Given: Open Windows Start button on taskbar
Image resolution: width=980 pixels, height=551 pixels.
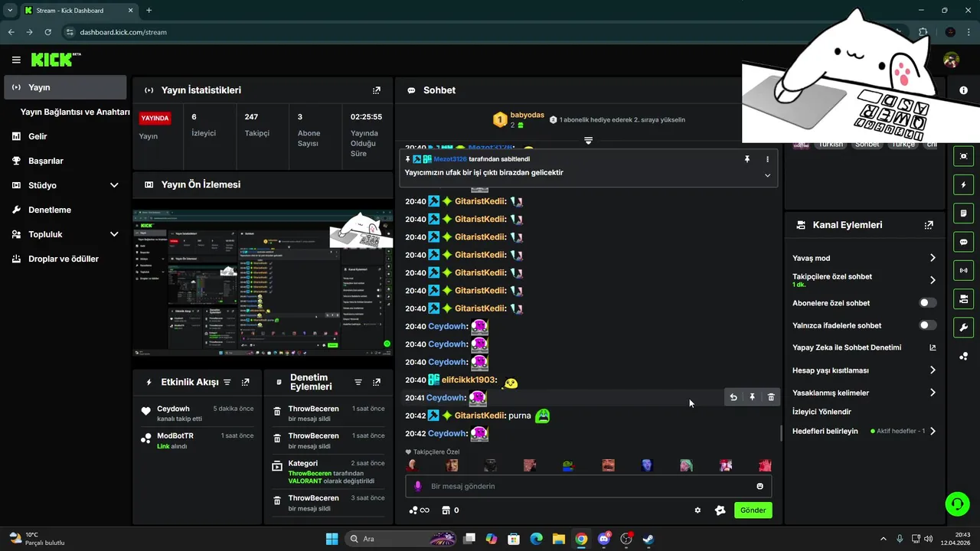Looking at the screenshot, I should (x=332, y=539).
